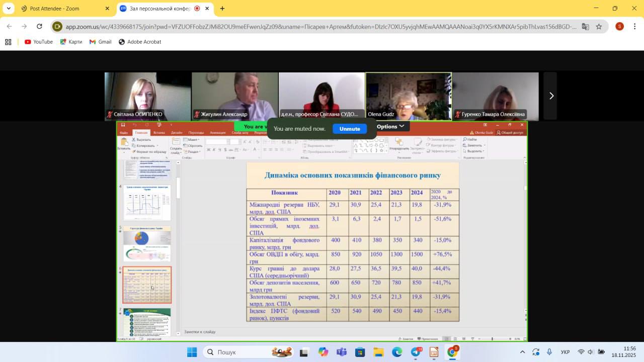Open the Gmail bookmark
Image resolution: width=644 pixels, height=362 pixels.
(x=100, y=42)
